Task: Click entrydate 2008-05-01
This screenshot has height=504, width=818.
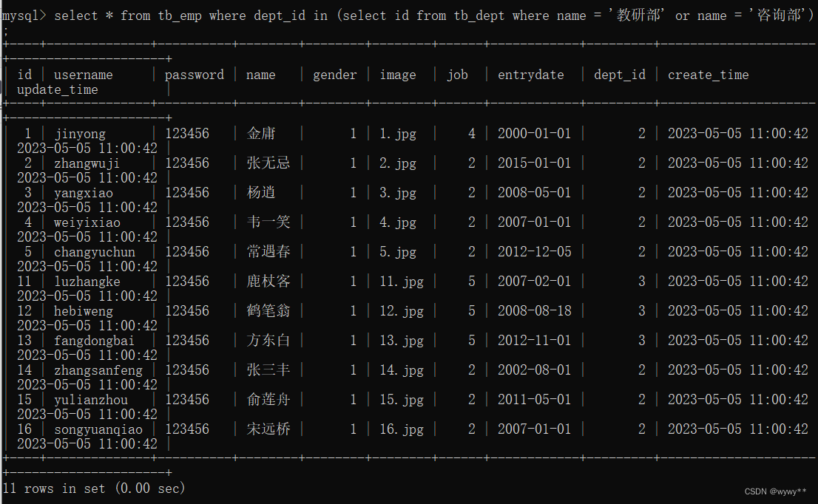Action: tap(534, 193)
